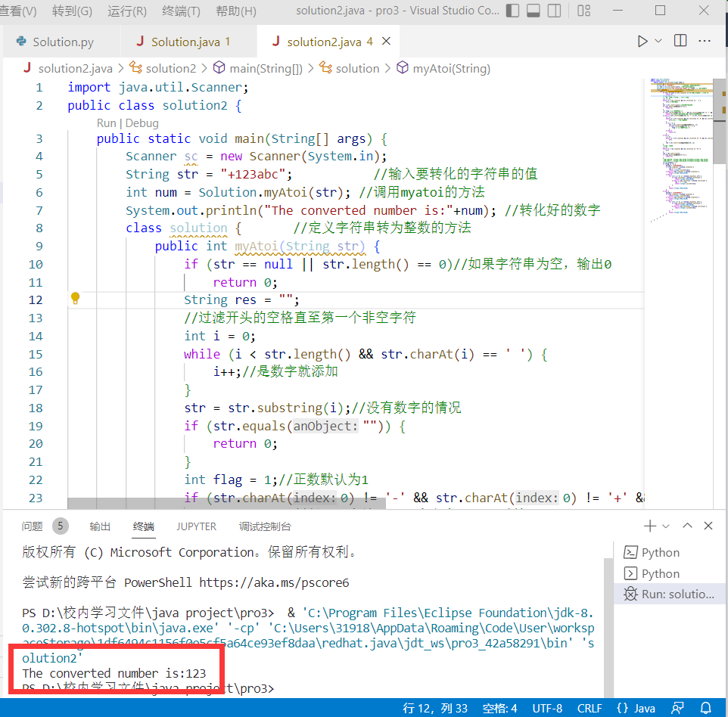The height and width of the screenshot is (717, 728).
Task: Open 调试控制台 panel tab
Action: point(265,526)
